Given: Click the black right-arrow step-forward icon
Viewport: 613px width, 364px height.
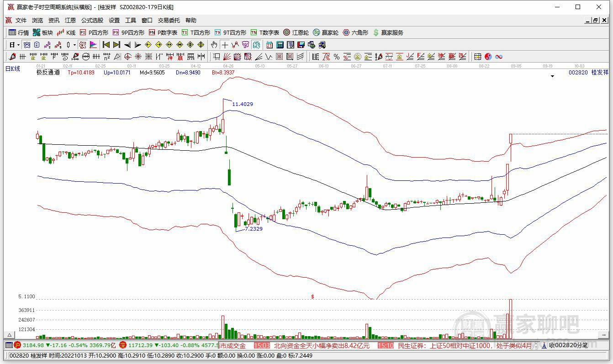Looking at the screenshot, I should click(138, 45).
